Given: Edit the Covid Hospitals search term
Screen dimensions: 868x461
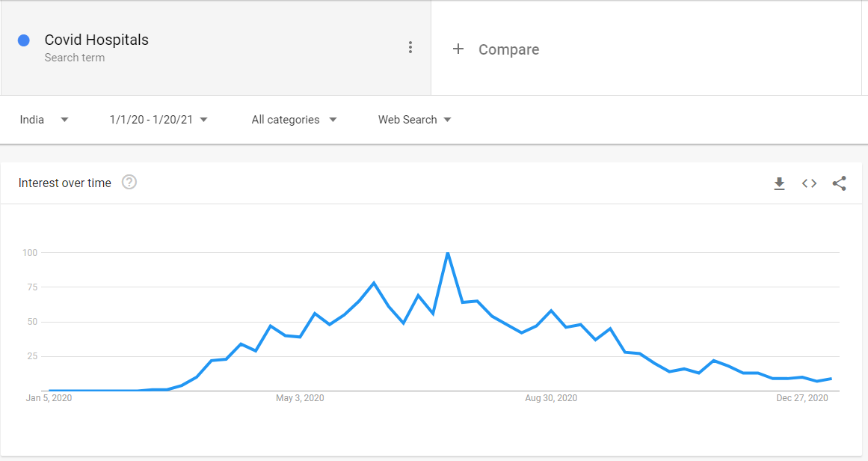Looking at the screenshot, I should pyautogui.click(x=96, y=40).
